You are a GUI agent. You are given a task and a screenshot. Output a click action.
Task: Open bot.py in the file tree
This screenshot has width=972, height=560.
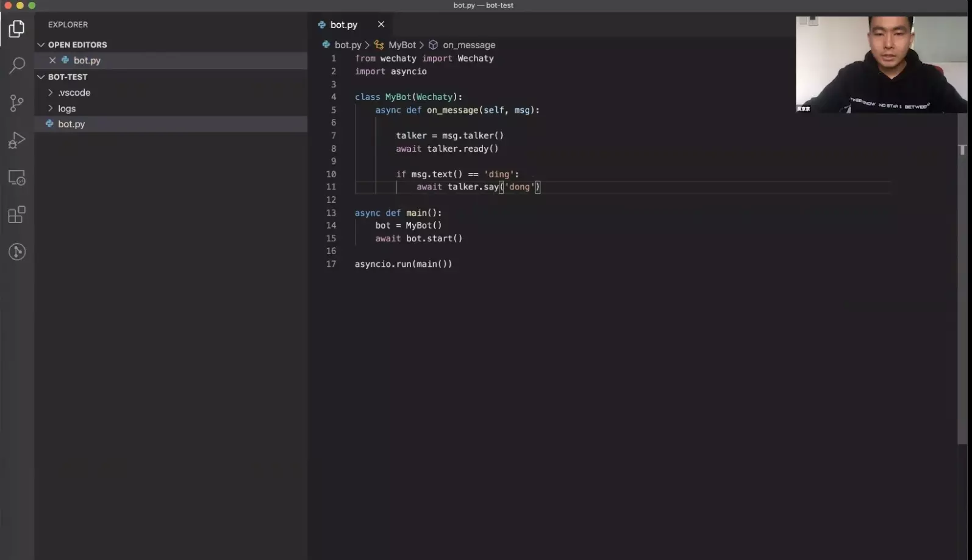click(x=71, y=124)
